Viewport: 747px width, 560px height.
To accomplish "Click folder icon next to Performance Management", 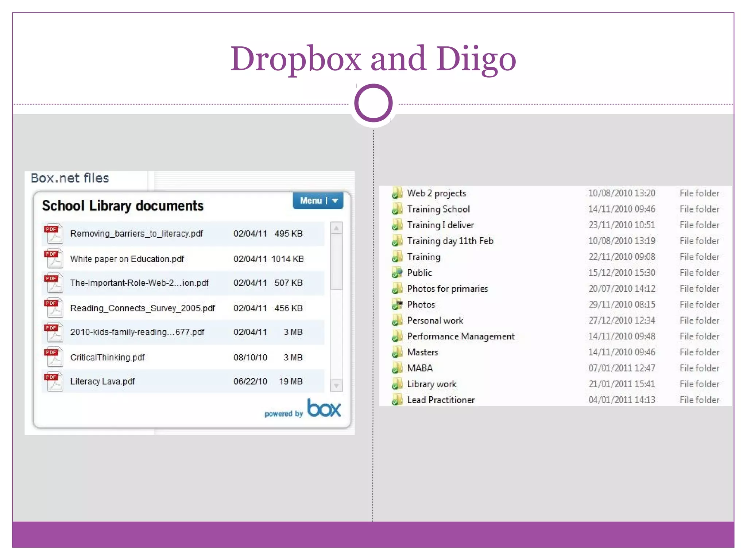I will tap(397, 336).
